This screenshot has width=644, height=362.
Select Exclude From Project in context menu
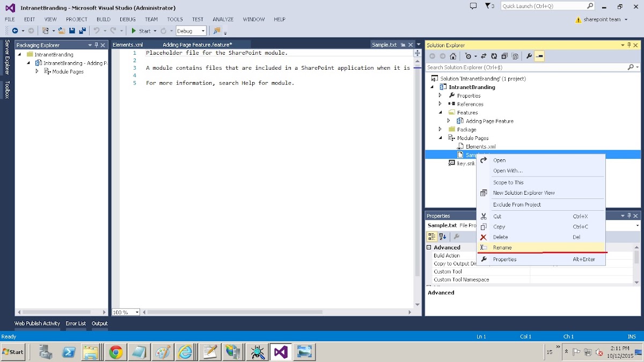point(541,204)
